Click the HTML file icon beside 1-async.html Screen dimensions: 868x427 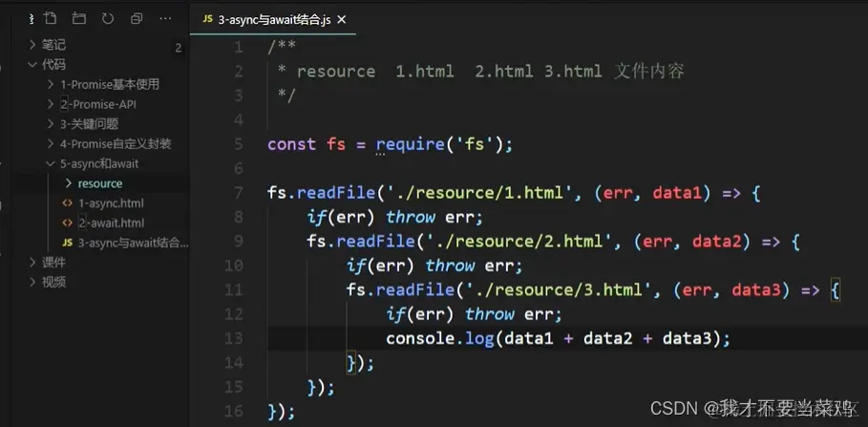tap(68, 203)
